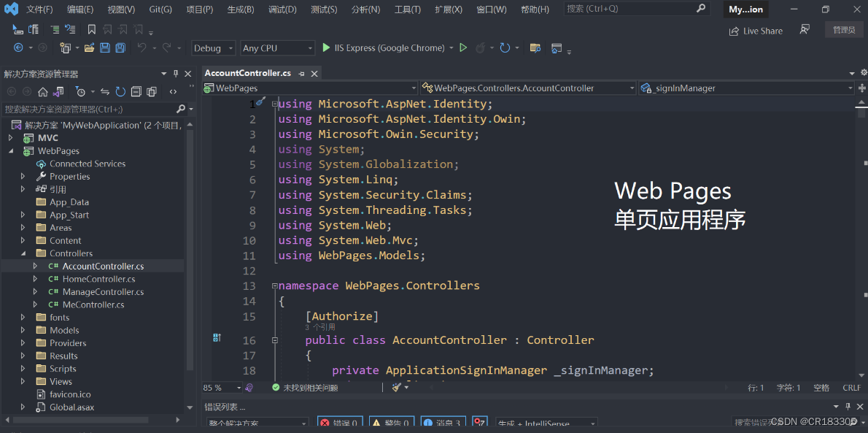Collapse the using directives block at line 1
Image resolution: width=868 pixels, height=433 pixels.
[x=274, y=104]
